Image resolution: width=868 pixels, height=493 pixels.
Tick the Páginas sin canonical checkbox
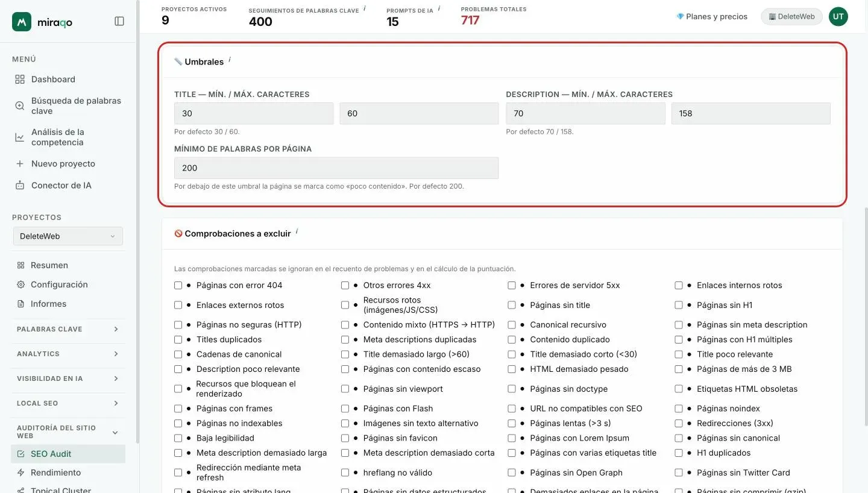point(679,438)
